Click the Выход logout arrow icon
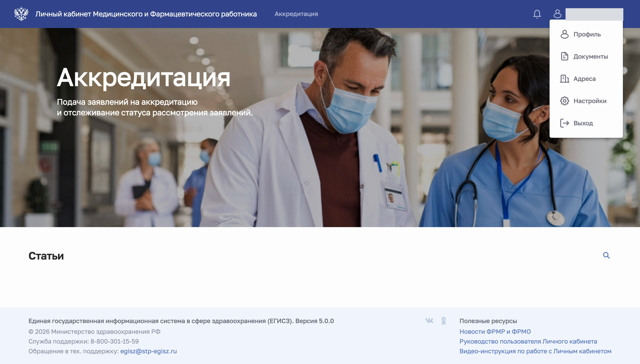This screenshot has height=364, width=640. point(564,123)
